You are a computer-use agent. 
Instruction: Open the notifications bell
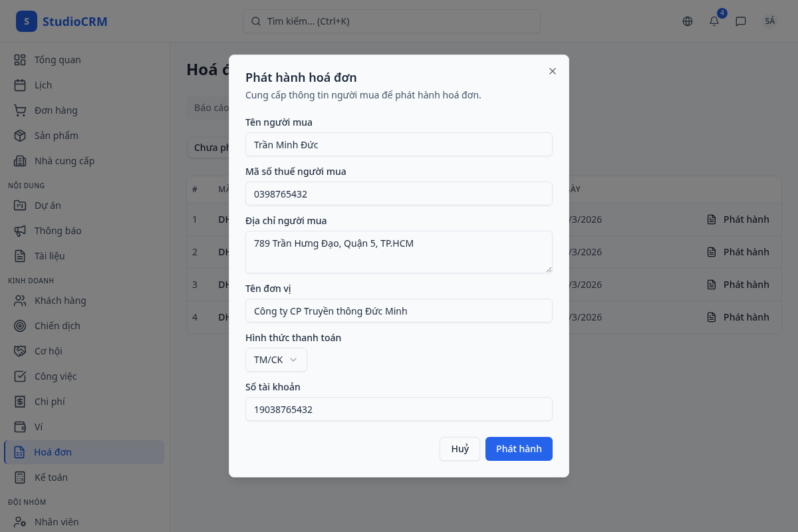(x=714, y=21)
